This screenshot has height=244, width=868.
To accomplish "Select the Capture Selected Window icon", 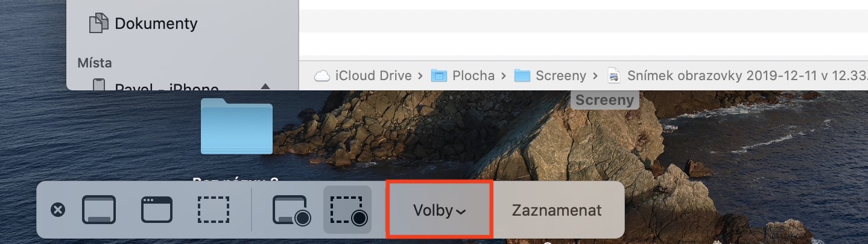I will point(157,210).
